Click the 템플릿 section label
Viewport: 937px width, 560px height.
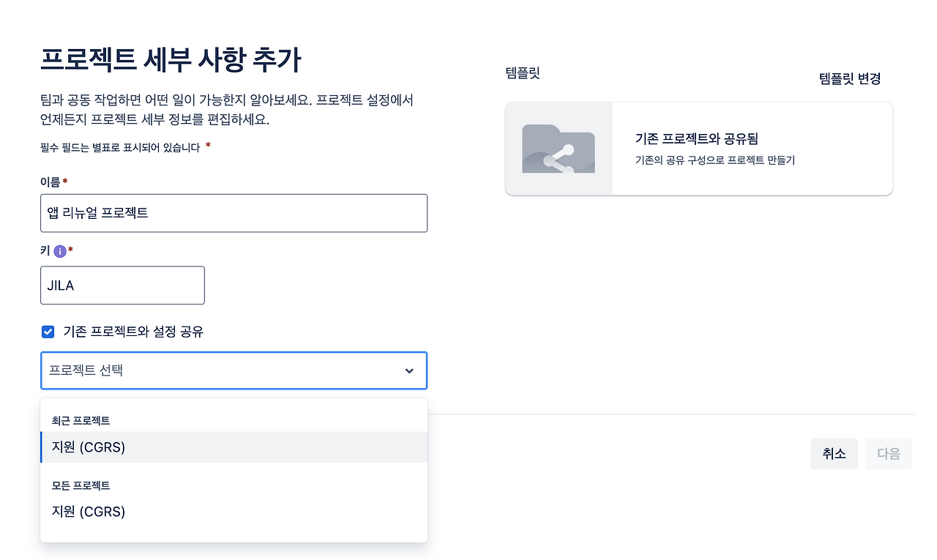(523, 73)
